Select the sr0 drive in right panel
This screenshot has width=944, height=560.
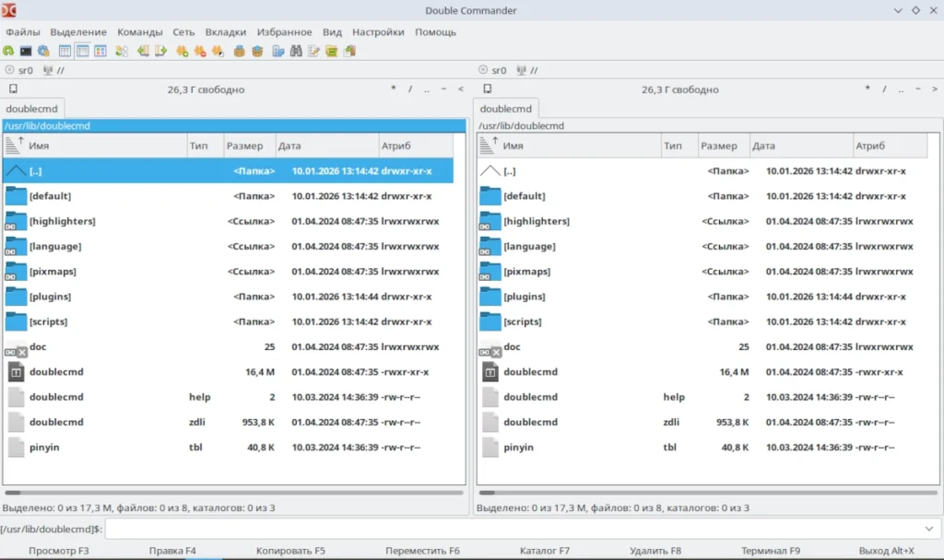coord(492,70)
